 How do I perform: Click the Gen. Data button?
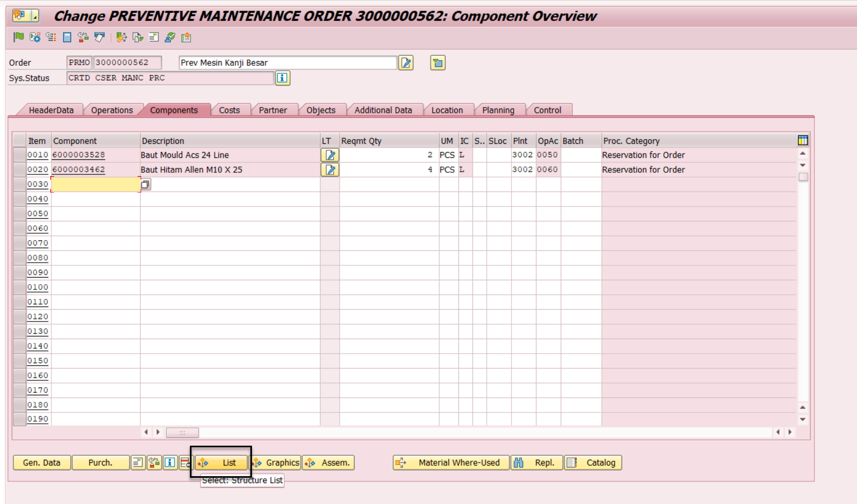tap(41, 462)
